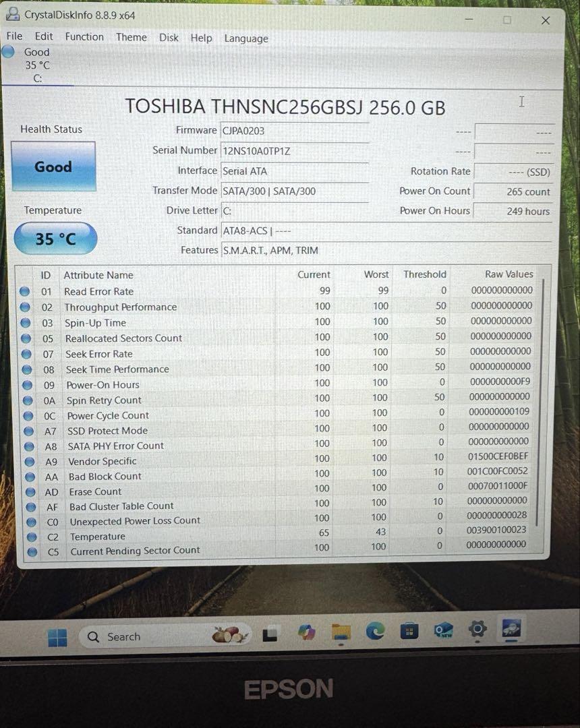Open the Edit menu
580x728 pixels.
tap(44, 36)
